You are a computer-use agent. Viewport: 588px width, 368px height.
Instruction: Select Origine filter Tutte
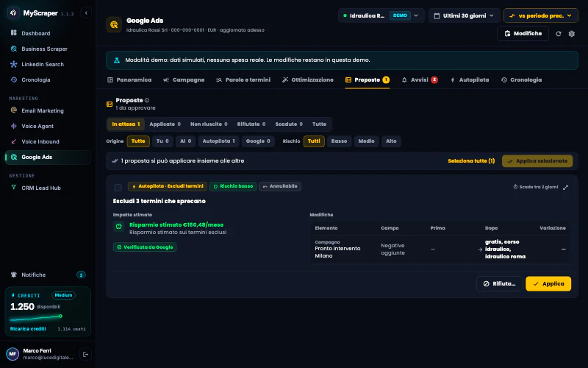[138, 141]
